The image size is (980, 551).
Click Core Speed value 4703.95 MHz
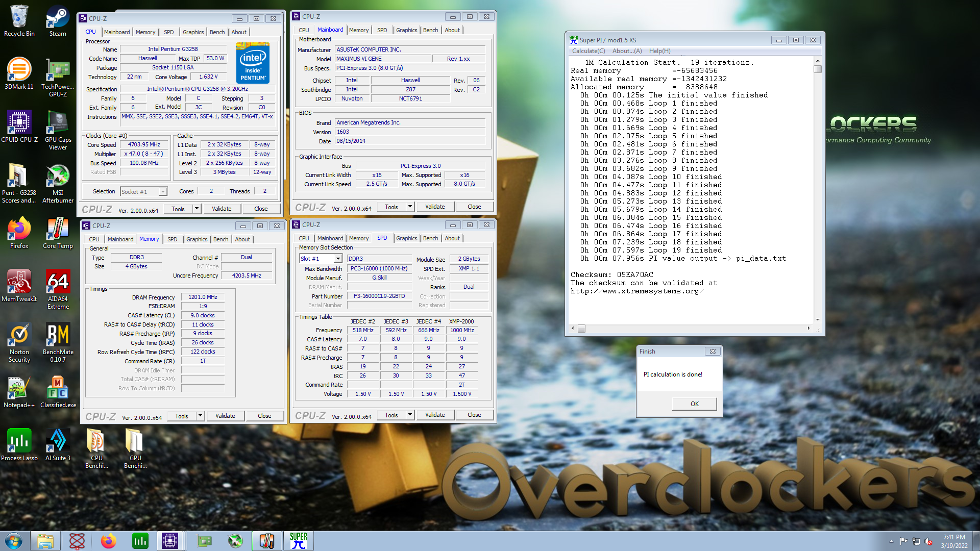click(144, 145)
